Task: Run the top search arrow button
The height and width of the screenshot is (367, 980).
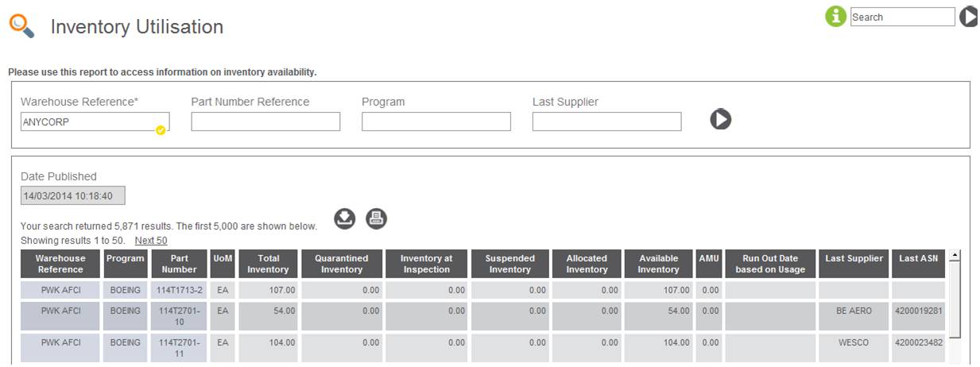Action: 968,16
